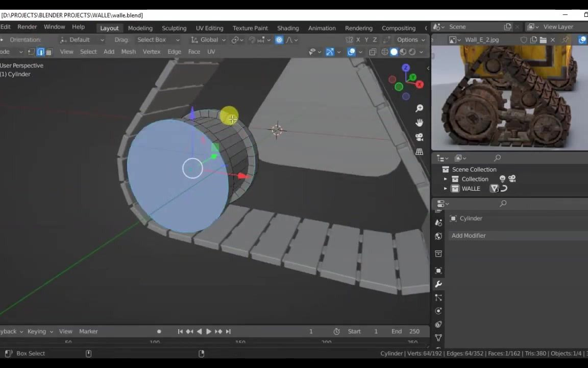Screen dimensions: 588x368
Task: Click the Wall_E_2.jpg image thumbnail preview
Action: (x=509, y=97)
